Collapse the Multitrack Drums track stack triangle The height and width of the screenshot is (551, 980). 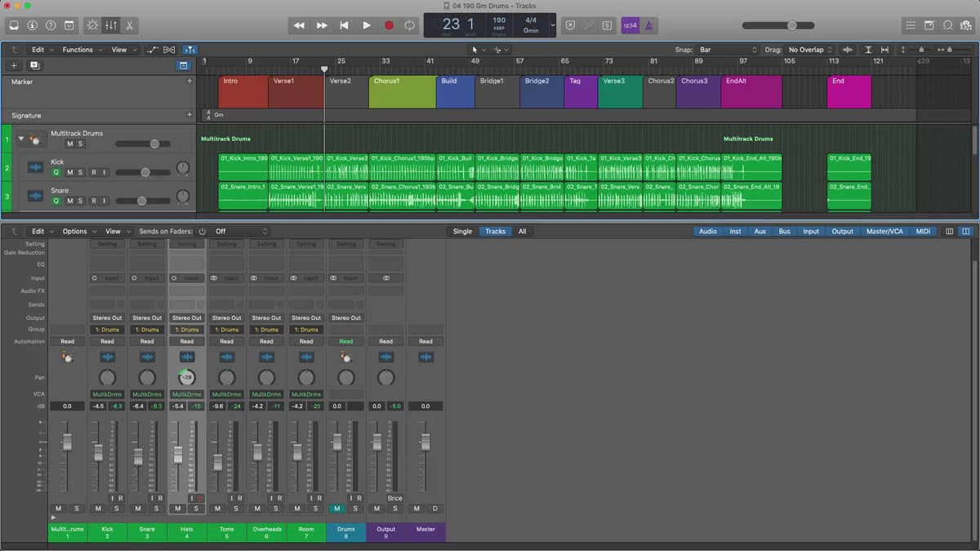(x=21, y=139)
